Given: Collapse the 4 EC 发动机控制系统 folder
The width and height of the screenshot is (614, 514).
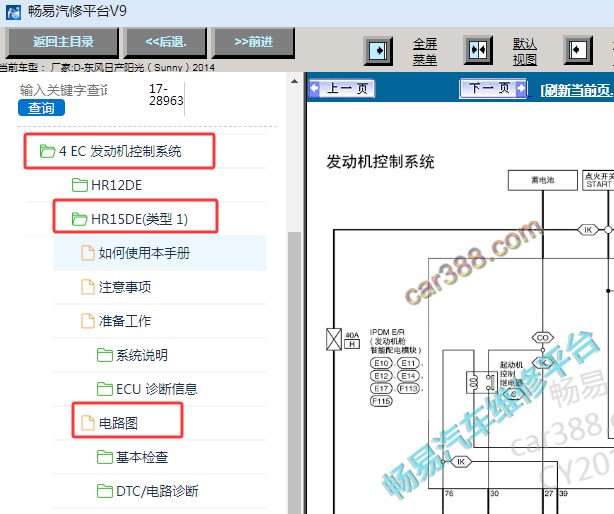Looking at the screenshot, I should tap(119, 151).
